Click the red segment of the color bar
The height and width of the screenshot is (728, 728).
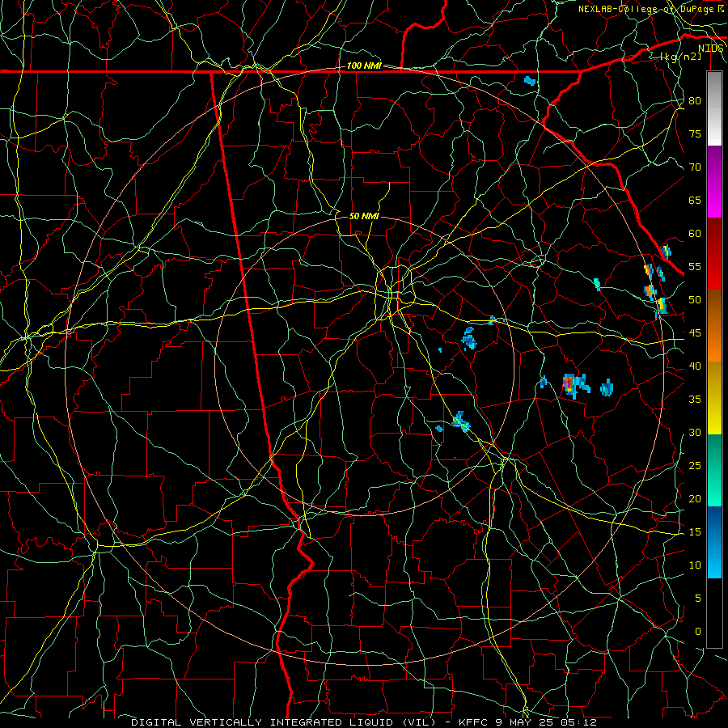pyautogui.click(x=714, y=254)
